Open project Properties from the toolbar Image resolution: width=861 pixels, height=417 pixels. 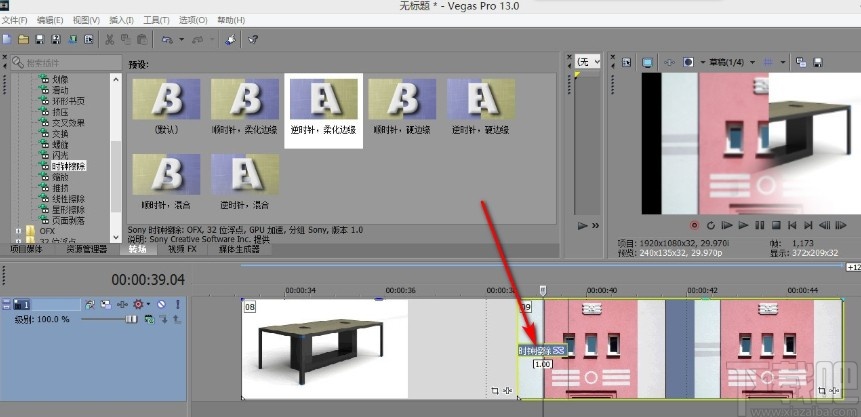tap(88, 40)
